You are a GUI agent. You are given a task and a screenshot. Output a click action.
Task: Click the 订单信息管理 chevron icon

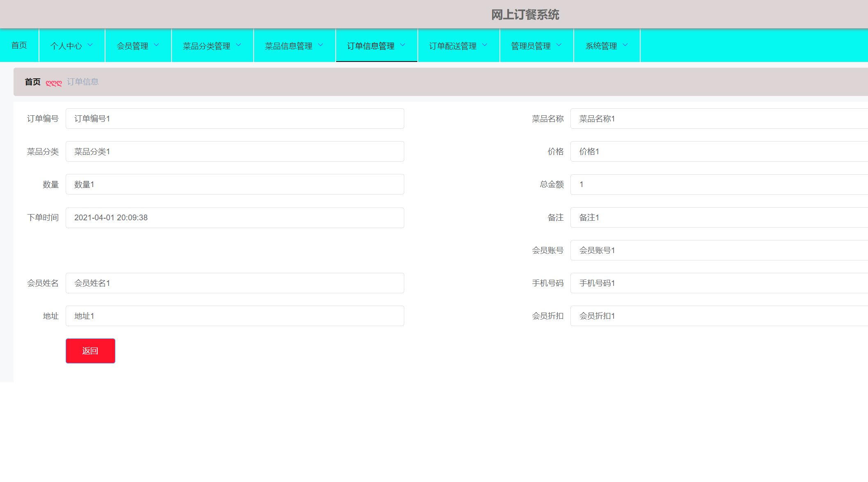point(403,45)
